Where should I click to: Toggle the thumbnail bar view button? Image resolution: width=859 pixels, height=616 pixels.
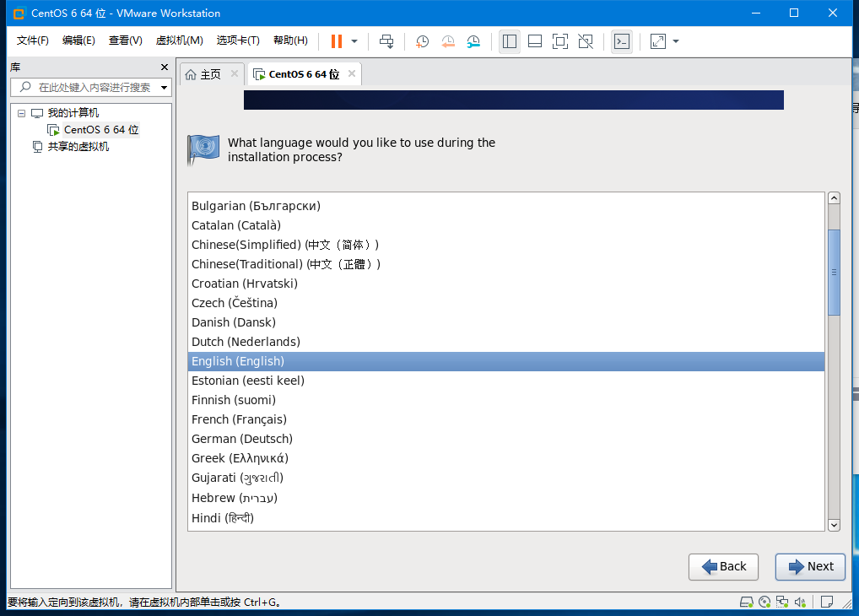534,41
